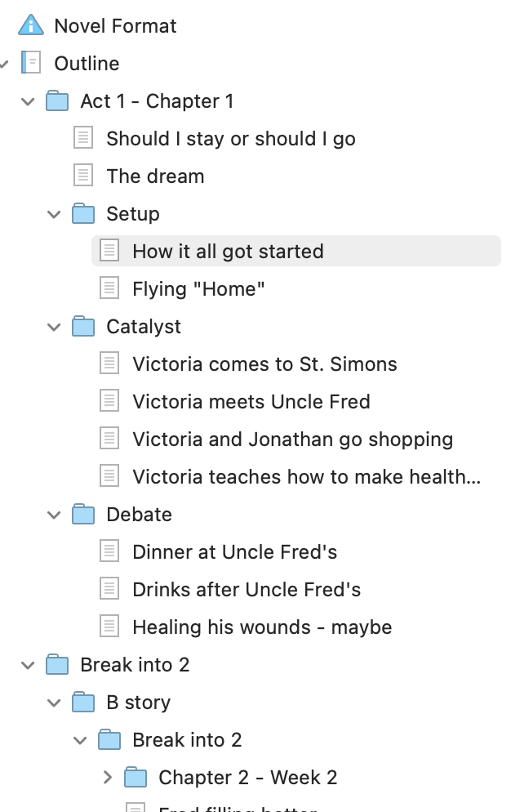Click the document icon beside The dream
This screenshot has width=511, height=812.
(83, 176)
